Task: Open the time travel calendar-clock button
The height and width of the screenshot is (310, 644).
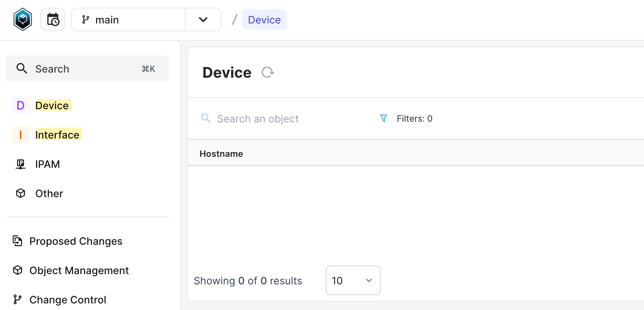Action: (53, 19)
